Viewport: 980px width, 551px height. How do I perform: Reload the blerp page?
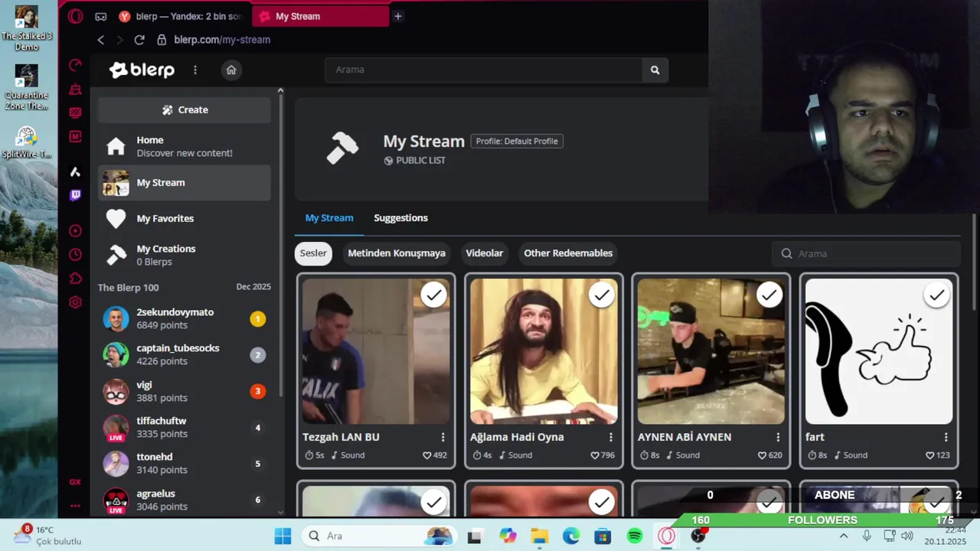pyautogui.click(x=139, y=40)
